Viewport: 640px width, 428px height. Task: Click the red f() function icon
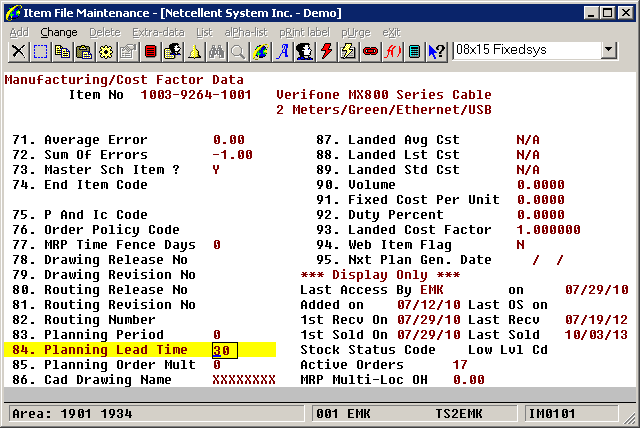click(392, 51)
